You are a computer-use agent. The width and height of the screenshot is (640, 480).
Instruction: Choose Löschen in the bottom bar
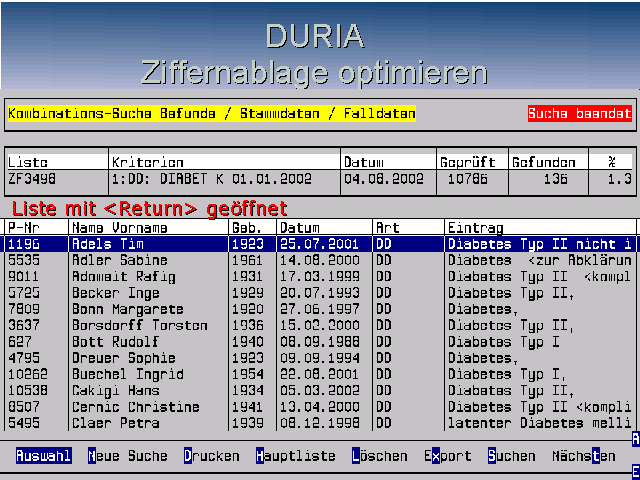pyautogui.click(x=379, y=456)
